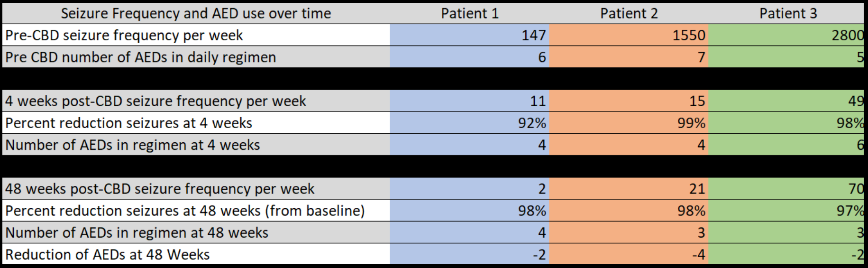The image size is (868, 268).
Task: Select Patient 1 pre-CBD value 147
Action: [x=533, y=35]
